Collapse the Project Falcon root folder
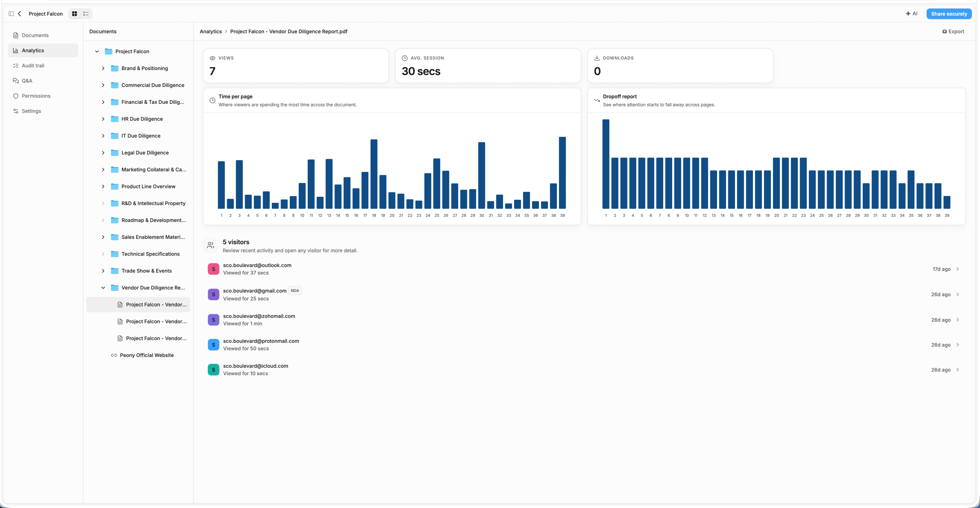The image size is (980, 508). click(x=97, y=51)
